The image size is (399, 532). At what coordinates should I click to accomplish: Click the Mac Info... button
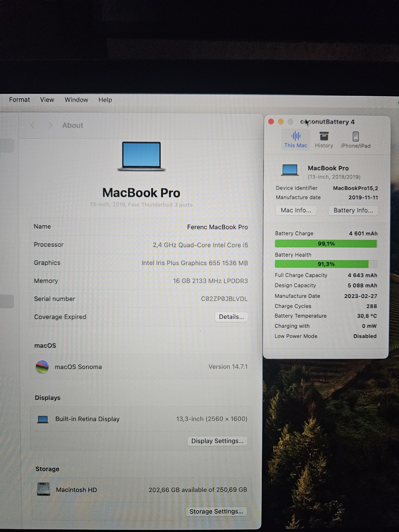click(x=296, y=210)
